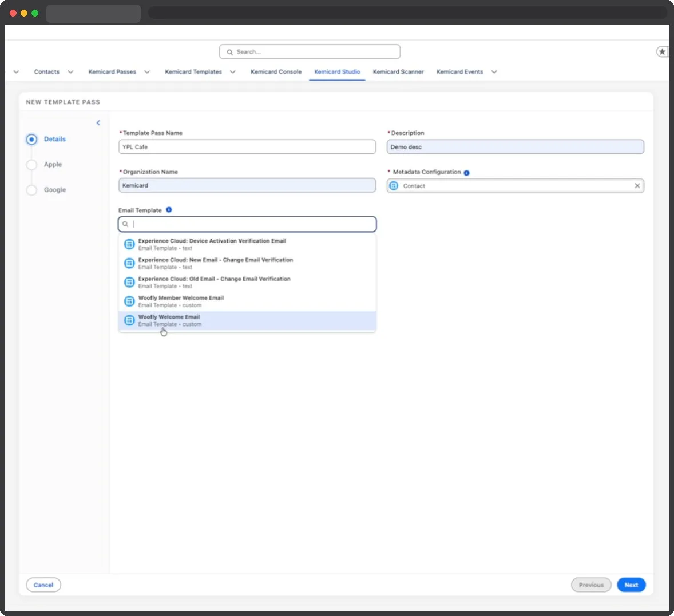Focus the Organization Name field

click(247, 185)
